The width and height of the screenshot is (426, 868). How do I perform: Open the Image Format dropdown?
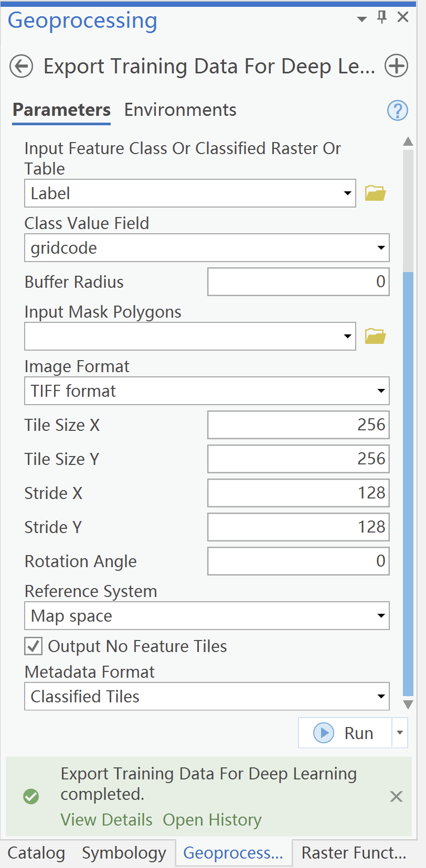coord(381,391)
